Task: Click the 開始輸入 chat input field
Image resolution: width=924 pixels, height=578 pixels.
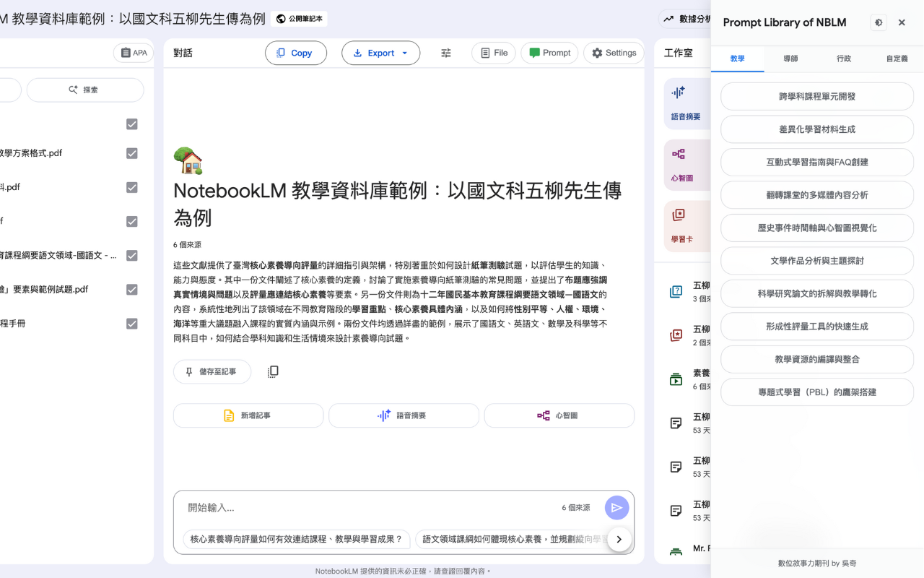Action: coord(325,507)
